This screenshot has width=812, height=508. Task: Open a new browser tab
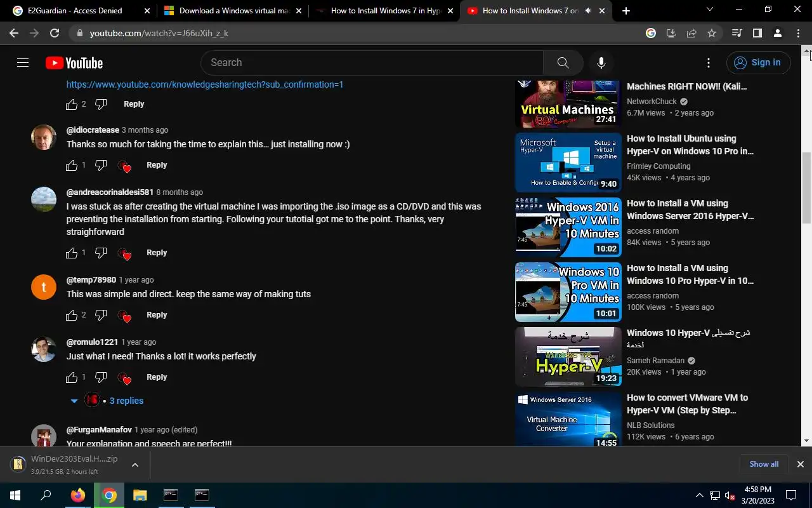pos(626,11)
